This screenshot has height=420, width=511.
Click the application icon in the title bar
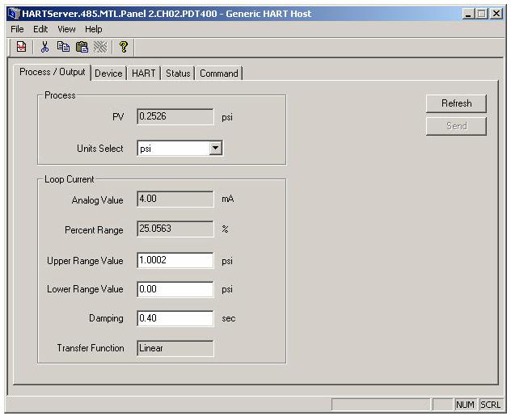pyautogui.click(x=14, y=14)
